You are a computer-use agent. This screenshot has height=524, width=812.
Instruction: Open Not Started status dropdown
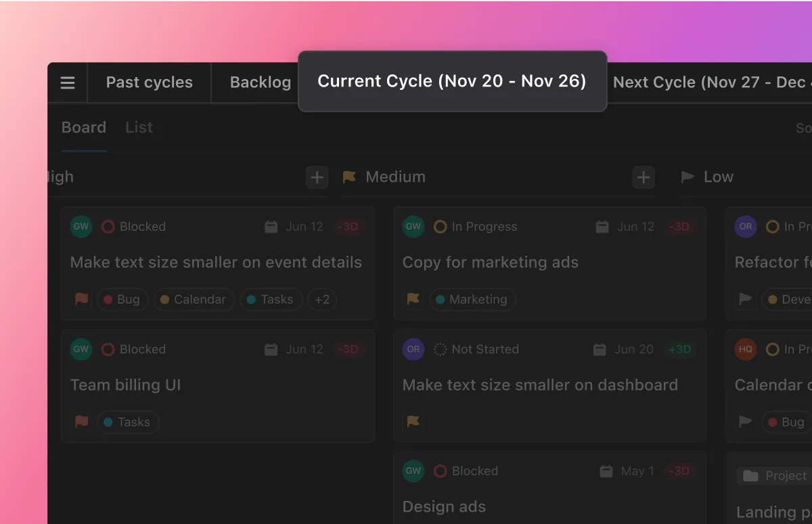click(476, 349)
